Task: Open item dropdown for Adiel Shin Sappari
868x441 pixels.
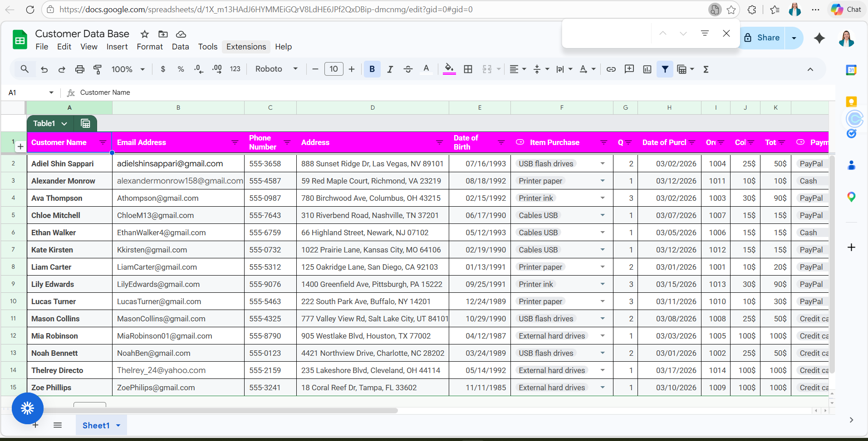Action: [x=603, y=164]
